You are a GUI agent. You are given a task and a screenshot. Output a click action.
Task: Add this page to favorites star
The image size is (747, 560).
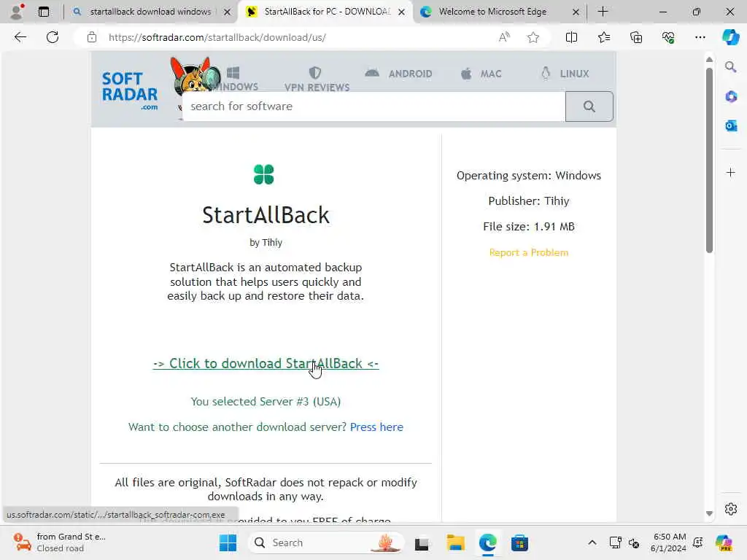click(x=533, y=37)
